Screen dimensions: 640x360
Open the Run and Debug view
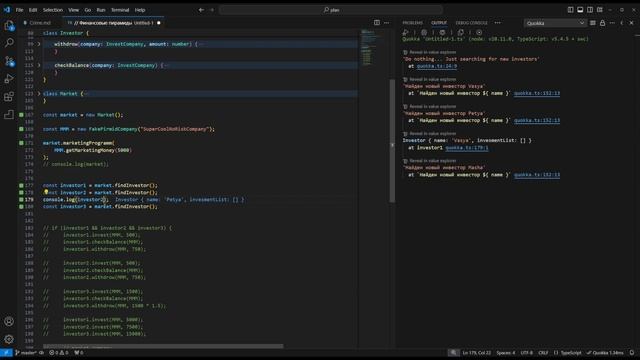click(9, 79)
